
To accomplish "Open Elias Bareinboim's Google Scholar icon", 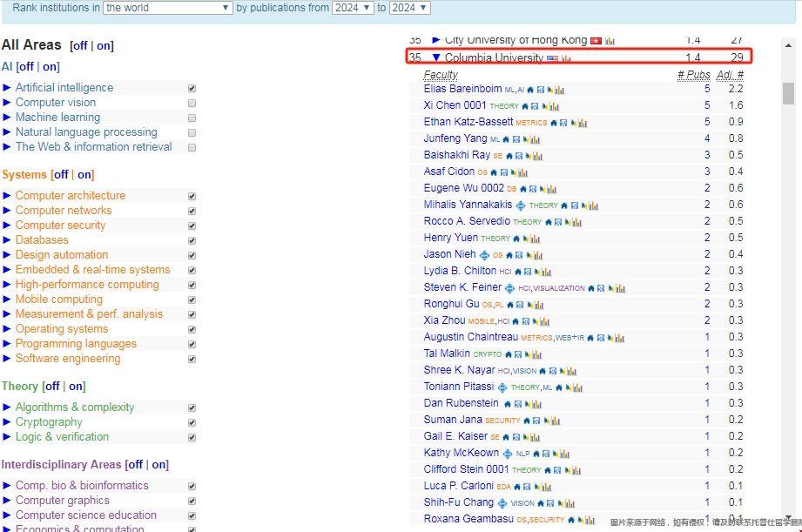I will click(x=541, y=90).
